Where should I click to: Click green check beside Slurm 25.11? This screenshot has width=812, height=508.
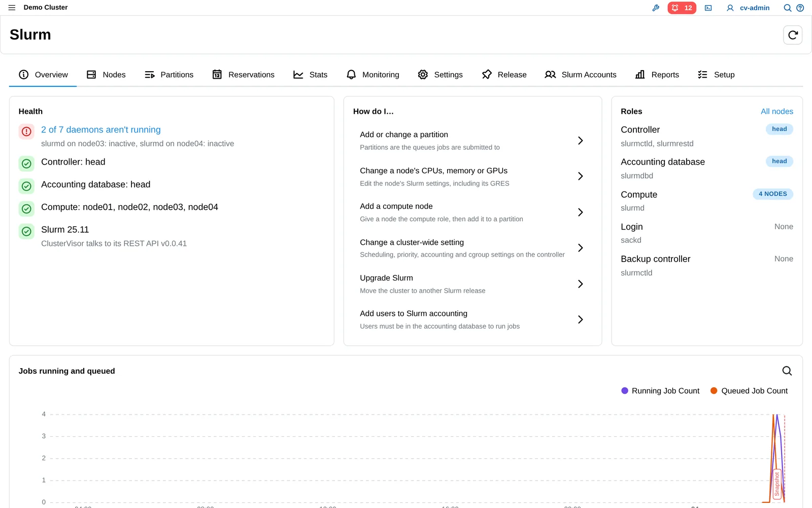(x=26, y=231)
